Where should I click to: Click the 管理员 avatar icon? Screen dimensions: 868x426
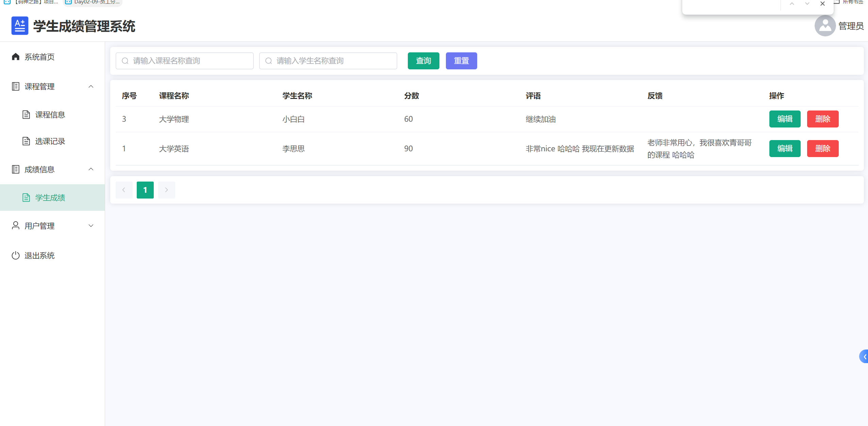pos(824,25)
